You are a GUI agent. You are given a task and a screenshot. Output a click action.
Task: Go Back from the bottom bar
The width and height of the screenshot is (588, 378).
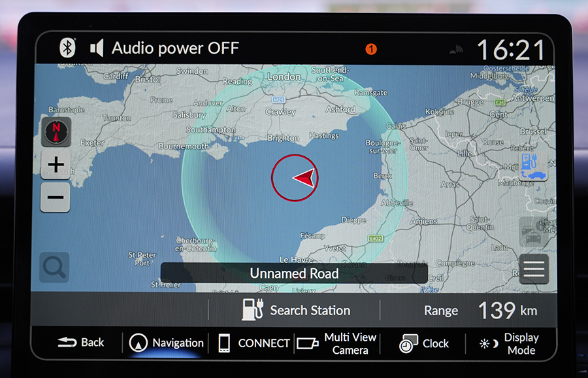point(81,342)
